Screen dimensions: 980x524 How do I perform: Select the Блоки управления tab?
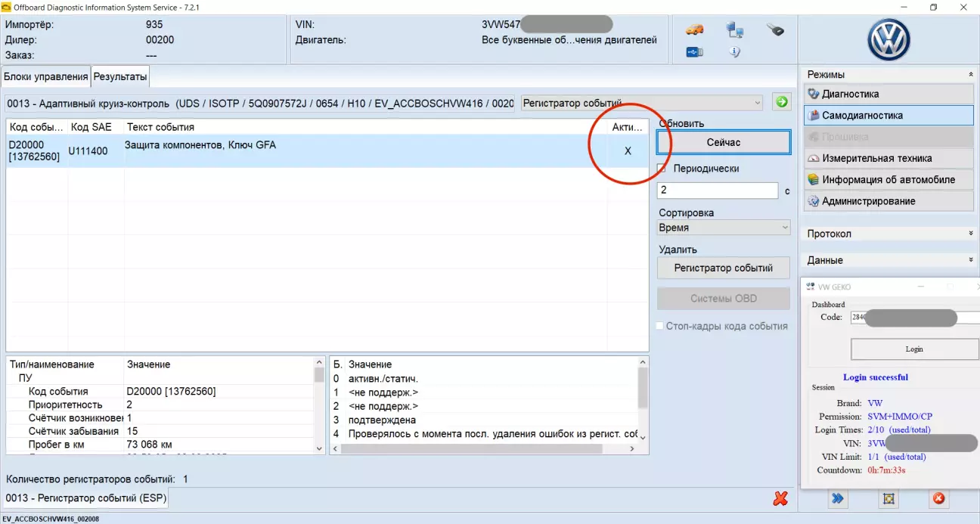46,76
